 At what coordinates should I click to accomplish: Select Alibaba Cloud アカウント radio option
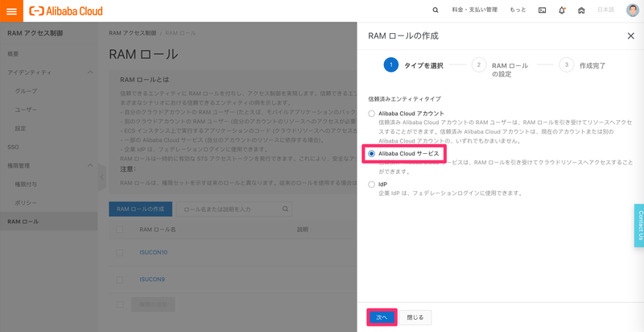click(372, 114)
